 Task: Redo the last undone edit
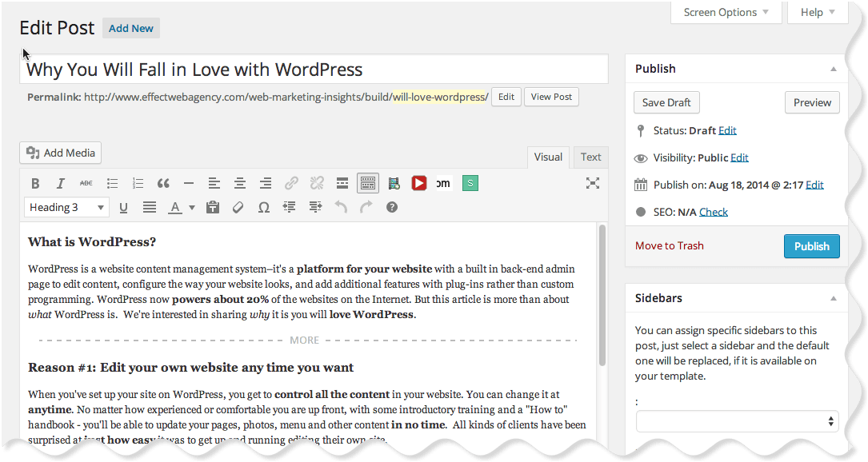366,208
